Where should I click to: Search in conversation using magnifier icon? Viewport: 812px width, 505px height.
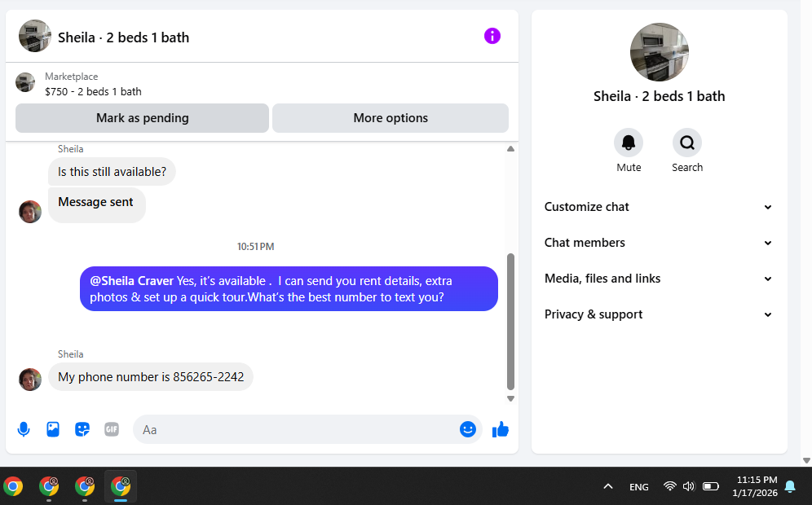687,143
